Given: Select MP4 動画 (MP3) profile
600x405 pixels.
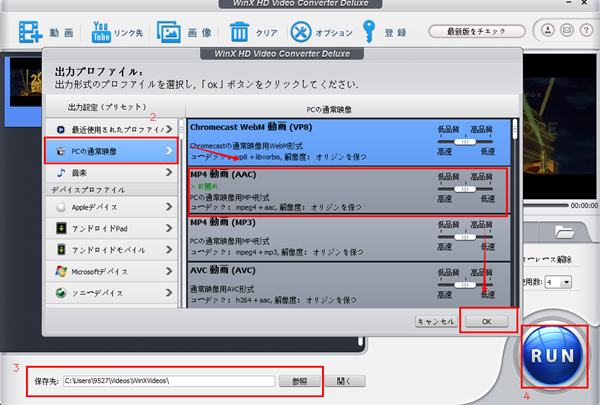Looking at the screenshot, I should pos(349,238).
